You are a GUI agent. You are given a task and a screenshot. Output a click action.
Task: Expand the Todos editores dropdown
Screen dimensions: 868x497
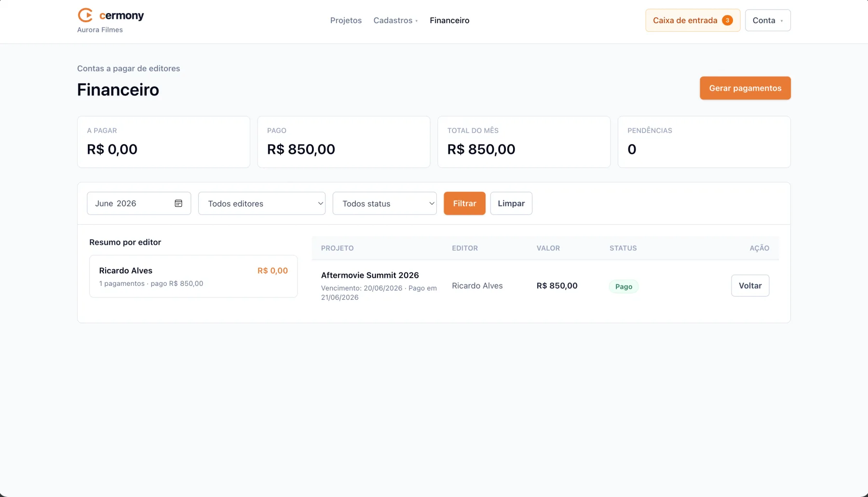[262, 203]
